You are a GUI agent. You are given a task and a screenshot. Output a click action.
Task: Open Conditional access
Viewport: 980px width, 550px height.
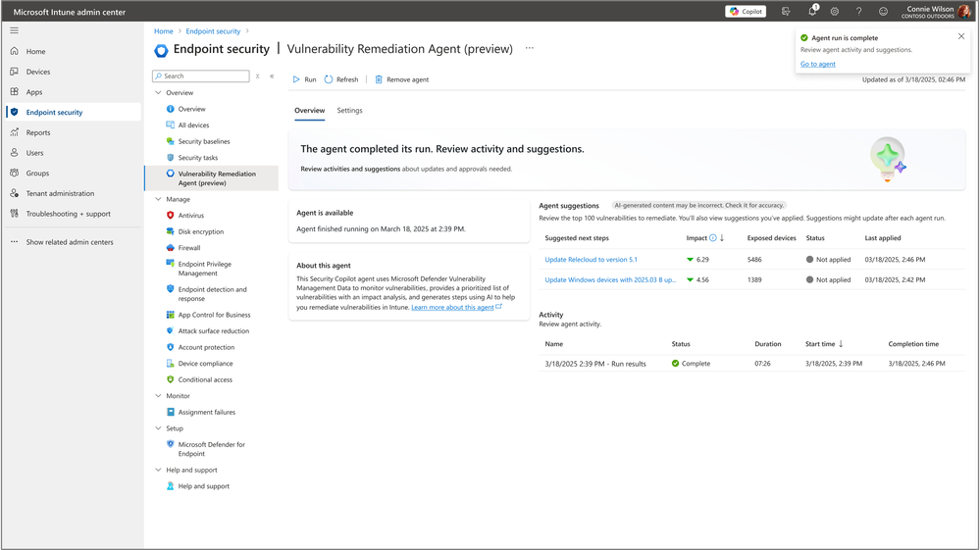[205, 379]
